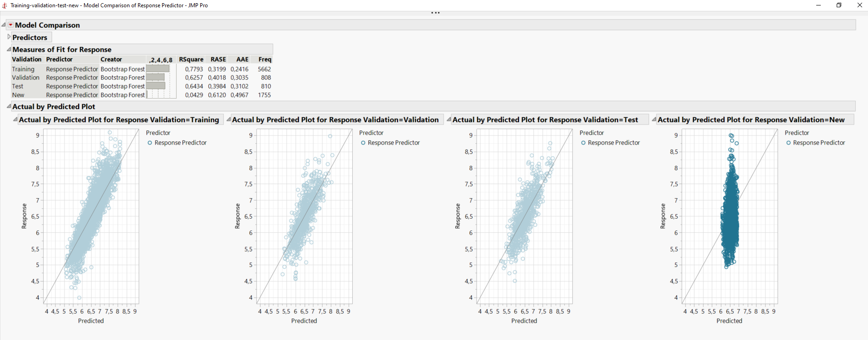Select the New row label in table

(x=18, y=95)
